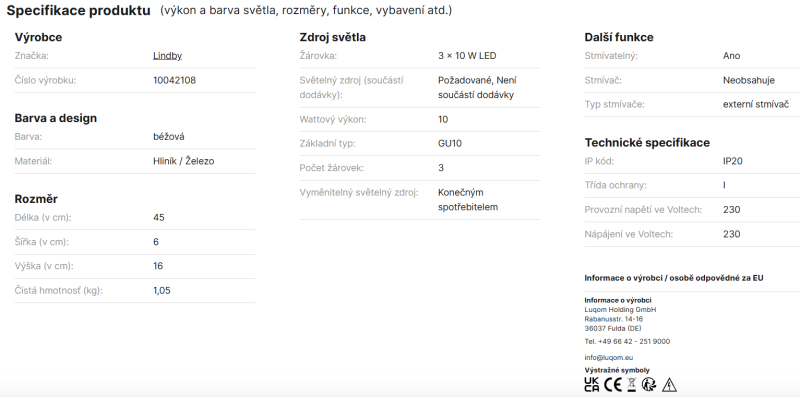The height and width of the screenshot is (397, 800).
Task: Click the Barva a design section heading
Action: click(56, 118)
